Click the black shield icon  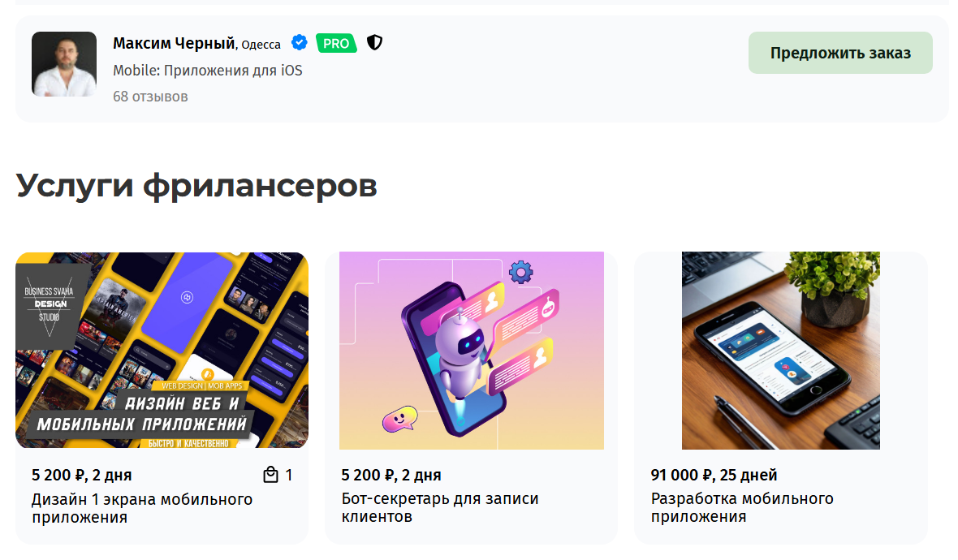point(374,43)
